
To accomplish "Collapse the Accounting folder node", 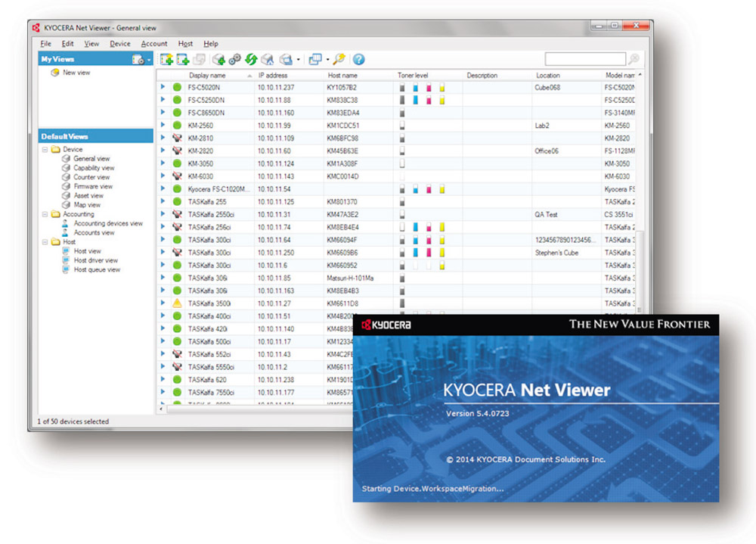I will (x=45, y=214).
